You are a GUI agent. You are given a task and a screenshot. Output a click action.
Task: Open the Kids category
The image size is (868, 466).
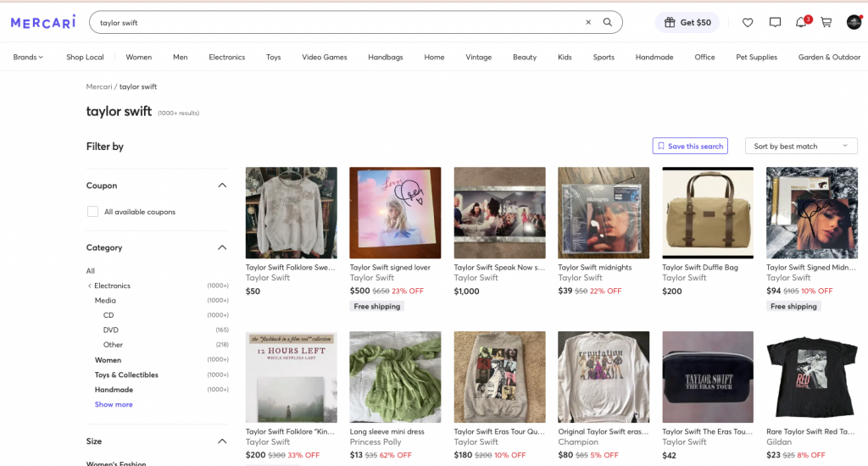[x=565, y=57]
